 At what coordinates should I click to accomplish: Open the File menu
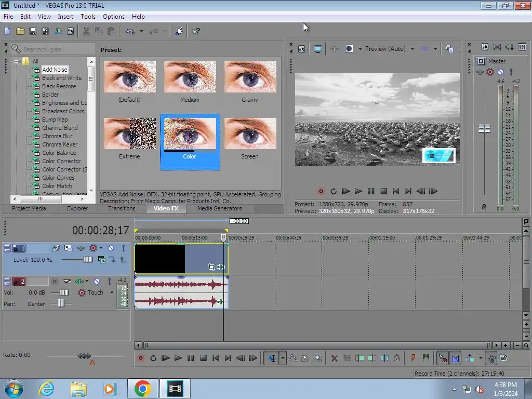pos(8,17)
